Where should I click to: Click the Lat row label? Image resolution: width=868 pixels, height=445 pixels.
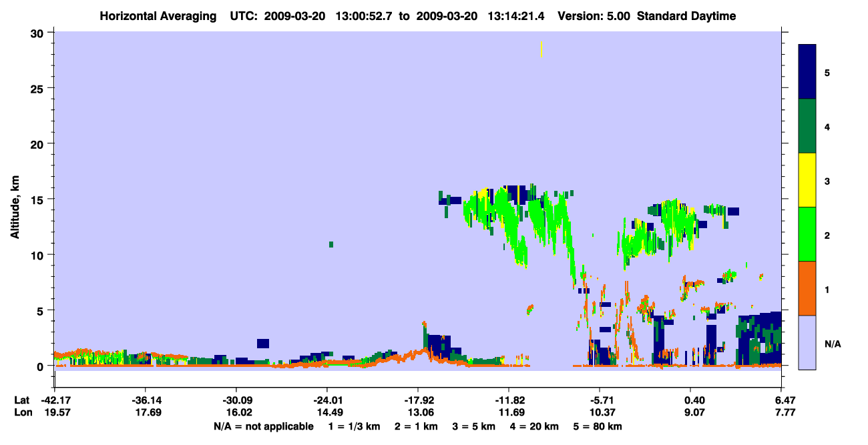click(22, 400)
